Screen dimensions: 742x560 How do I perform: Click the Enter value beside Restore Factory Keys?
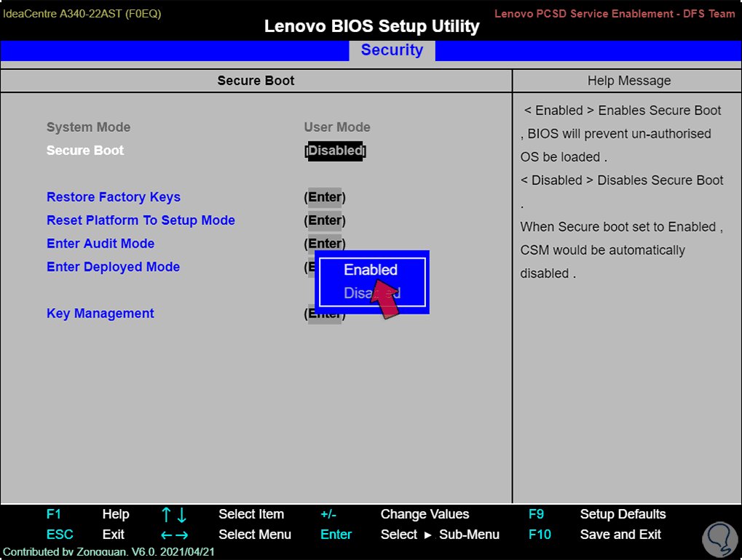(x=325, y=197)
